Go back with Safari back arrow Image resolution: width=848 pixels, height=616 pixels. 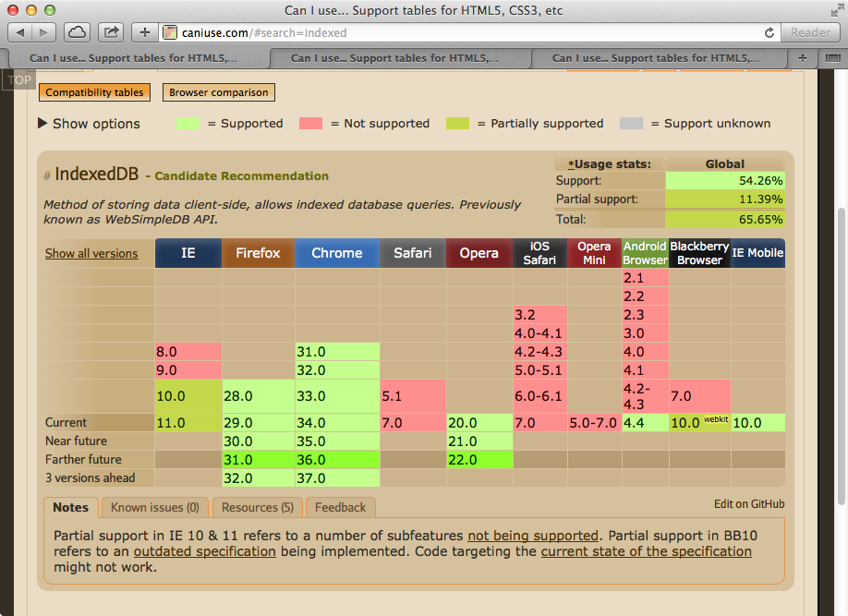coord(20,32)
